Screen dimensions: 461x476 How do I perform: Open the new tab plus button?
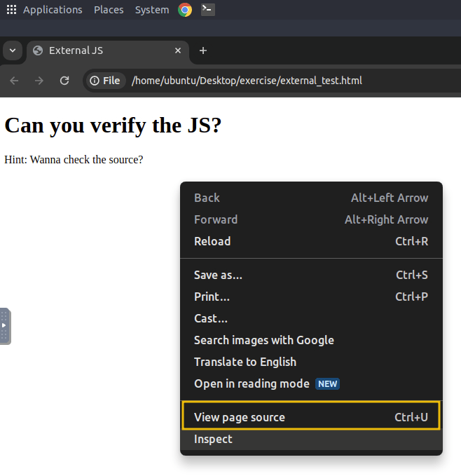click(x=203, y=50)
